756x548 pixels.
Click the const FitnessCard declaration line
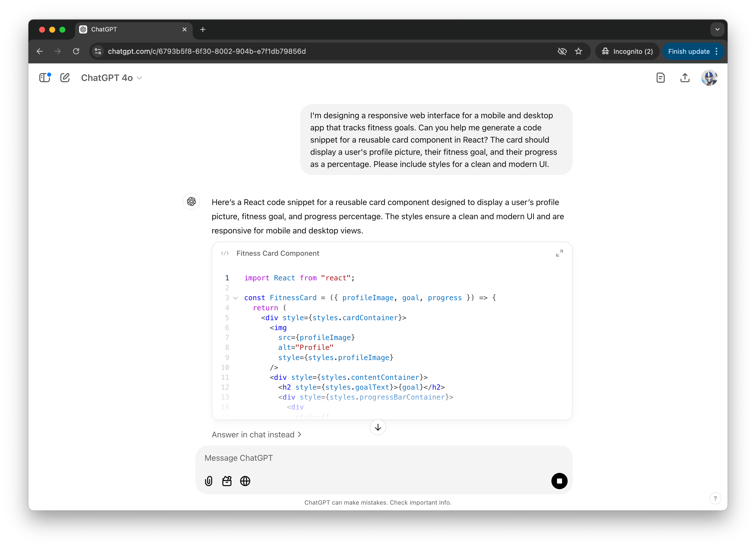pyautogui.click(x=370, y=298)
